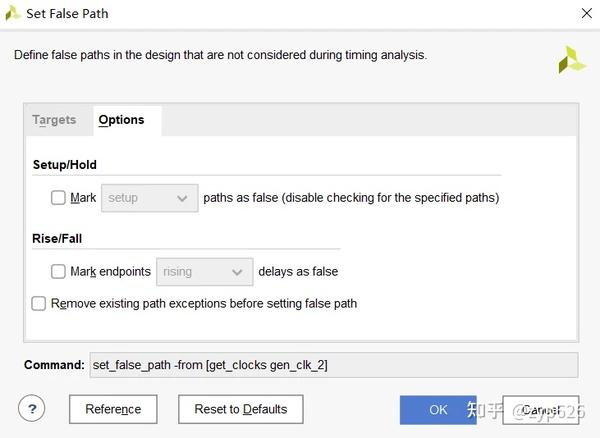
Task: Click Reset to Defaults
Action: (x=241, y=409)
